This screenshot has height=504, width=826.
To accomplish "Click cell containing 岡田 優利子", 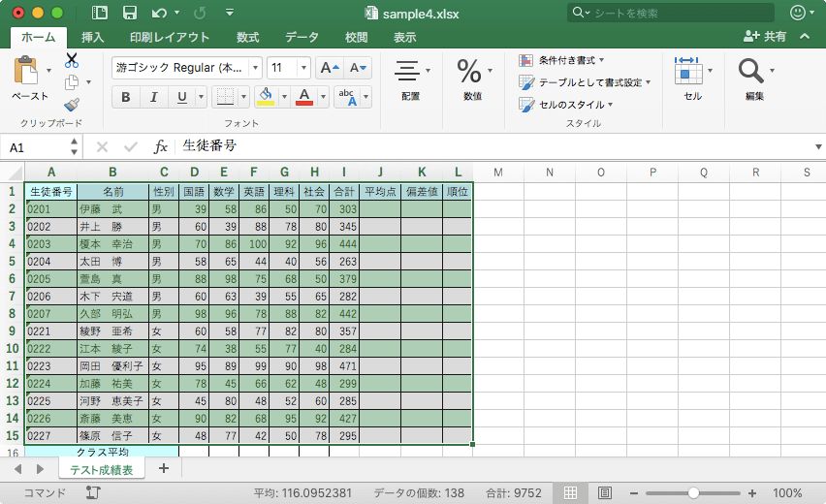I will click(112, 365).
